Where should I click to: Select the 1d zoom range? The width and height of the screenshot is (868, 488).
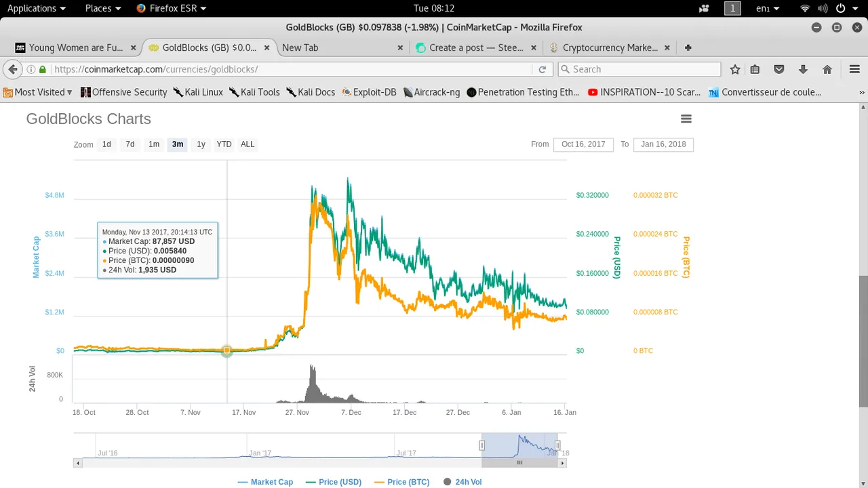[x=106, y=144]
